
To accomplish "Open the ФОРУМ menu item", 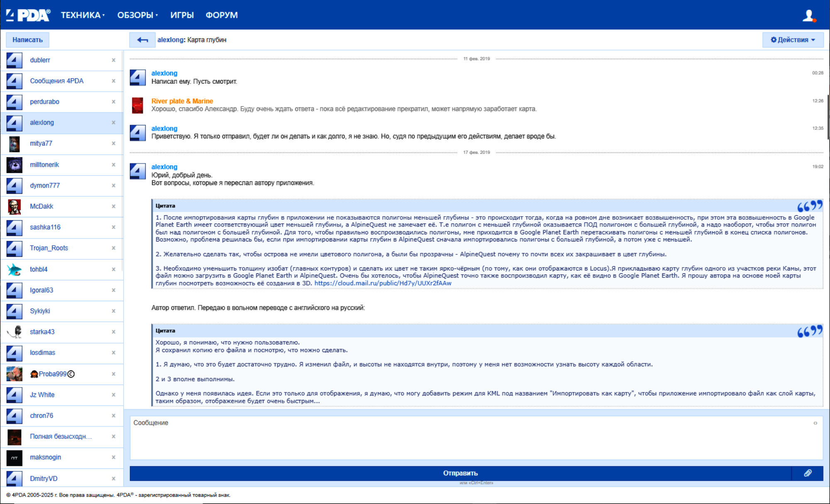I will click(222, 15).
